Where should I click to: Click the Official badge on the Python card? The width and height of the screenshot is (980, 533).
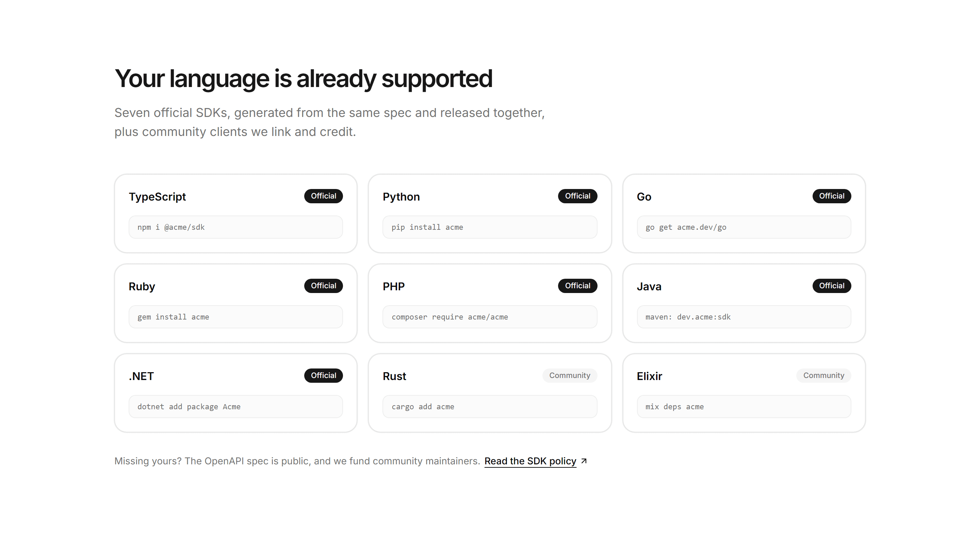tap(577, 196)
